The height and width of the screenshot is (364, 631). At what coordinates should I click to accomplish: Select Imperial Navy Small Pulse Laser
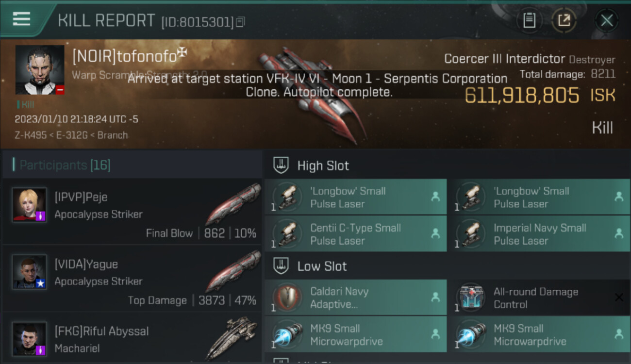539,234
